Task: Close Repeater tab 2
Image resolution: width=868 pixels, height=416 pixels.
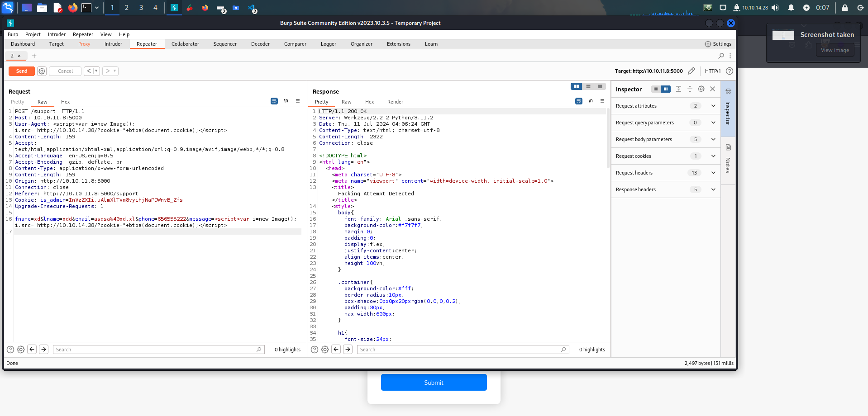Action: tap(19, 56)
